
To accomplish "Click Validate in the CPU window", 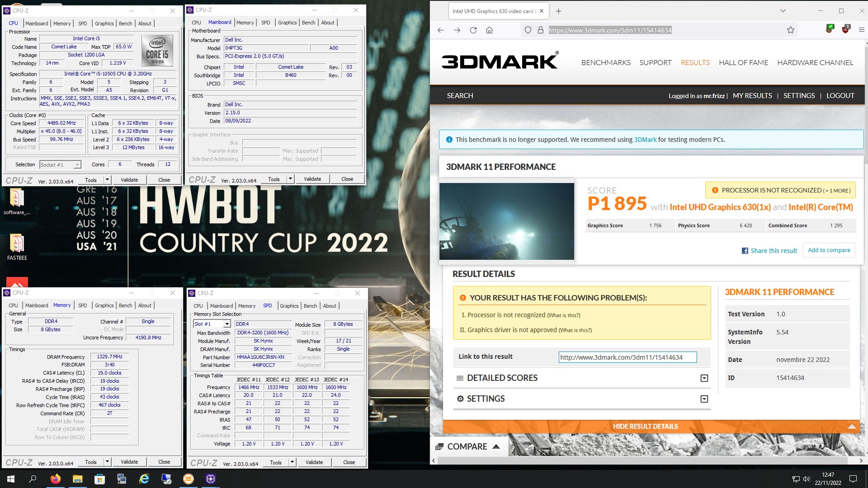I will [129, 180].
